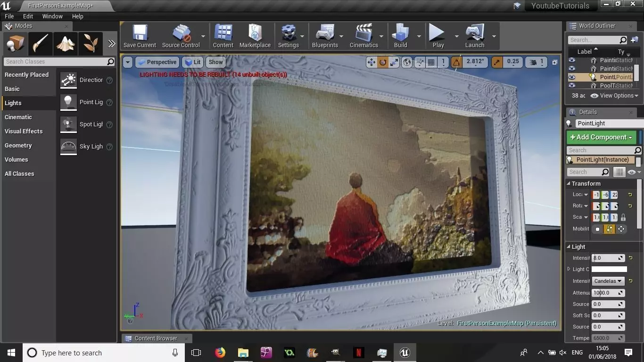Toggle visibility of the PoolTable outliner row
644x362 pixels.
click(572, 86)
